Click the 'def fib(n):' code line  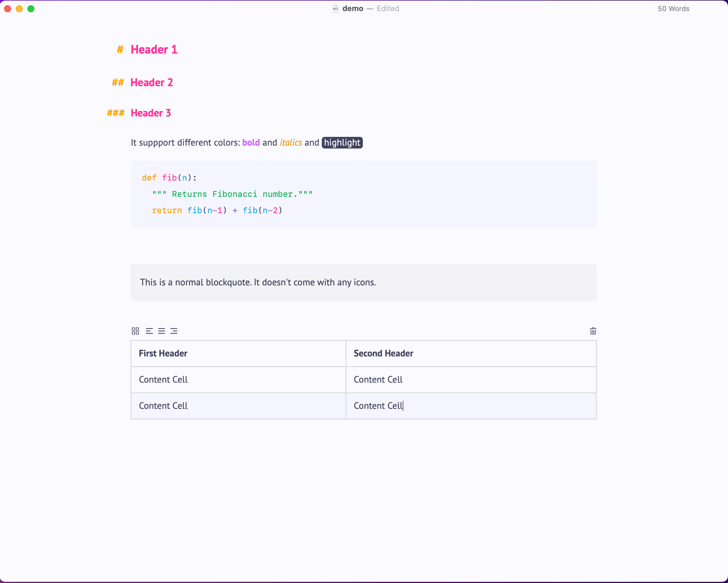pyautogui.click(x=169, y=178)
